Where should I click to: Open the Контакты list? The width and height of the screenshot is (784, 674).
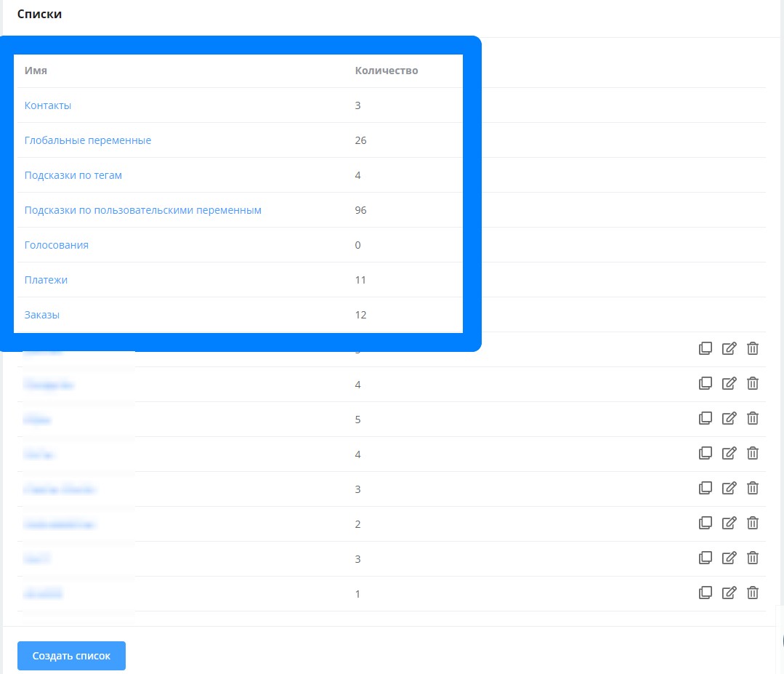pyautogui.click(x=48, y=105)
